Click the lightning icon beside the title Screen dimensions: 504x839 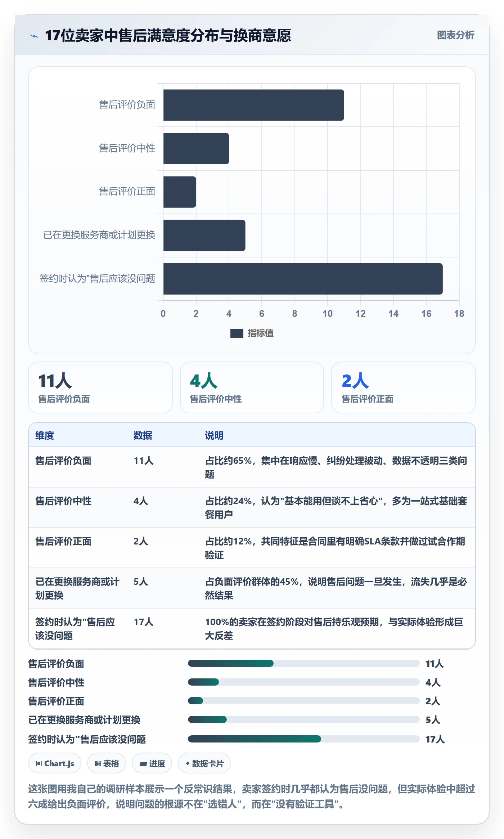[34, 36]
